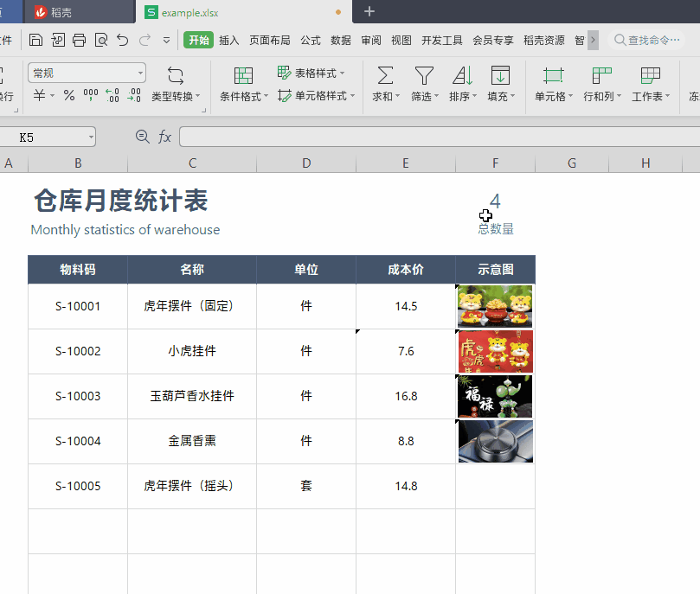Open the 插入 ribbon tab
700x594 pixels.
[229, 40]
